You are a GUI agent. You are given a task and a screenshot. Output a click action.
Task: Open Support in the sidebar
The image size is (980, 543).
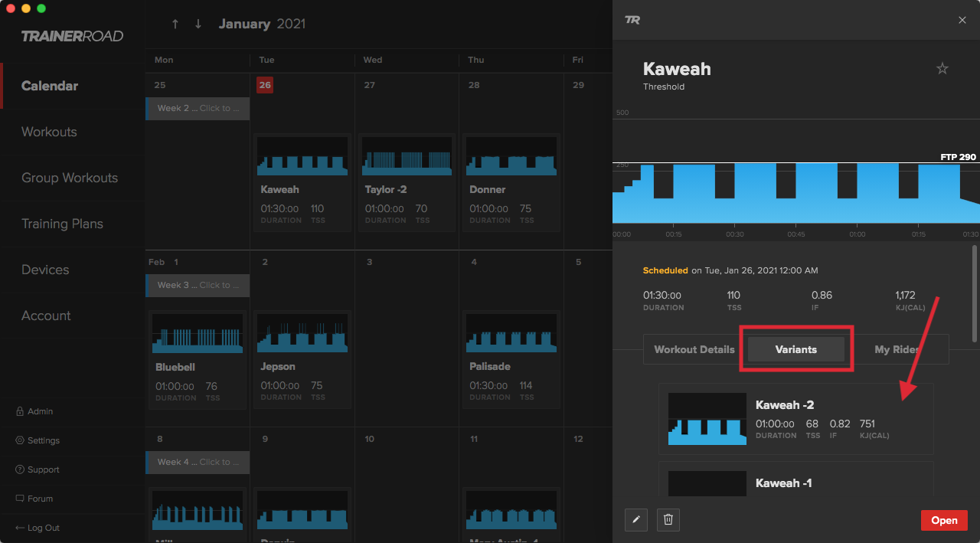click(x=38, y=469)
